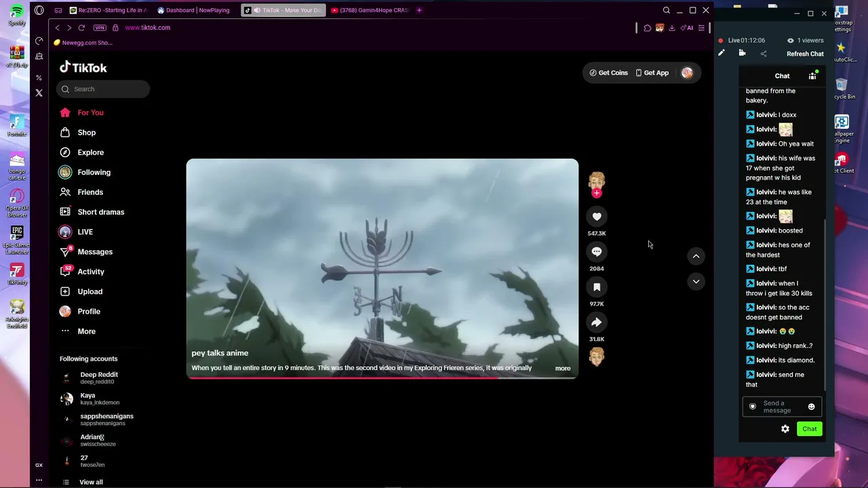
Task: Switch to Dashboard NowPlaying tab
Action: (194, 10)
